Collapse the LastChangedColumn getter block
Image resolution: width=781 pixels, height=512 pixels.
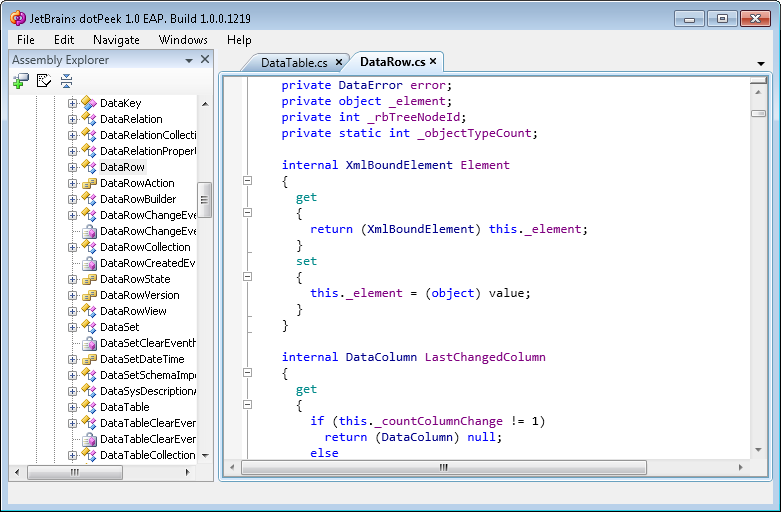247,404
